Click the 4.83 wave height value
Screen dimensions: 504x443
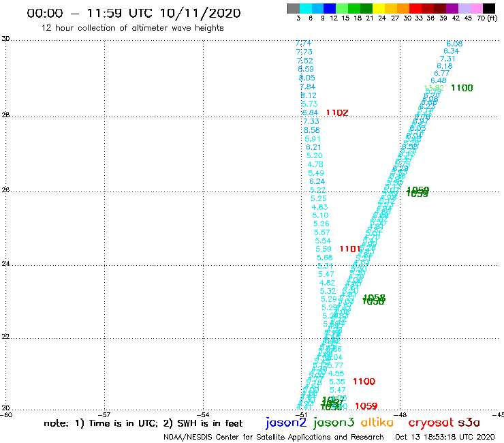click(319, 207)
